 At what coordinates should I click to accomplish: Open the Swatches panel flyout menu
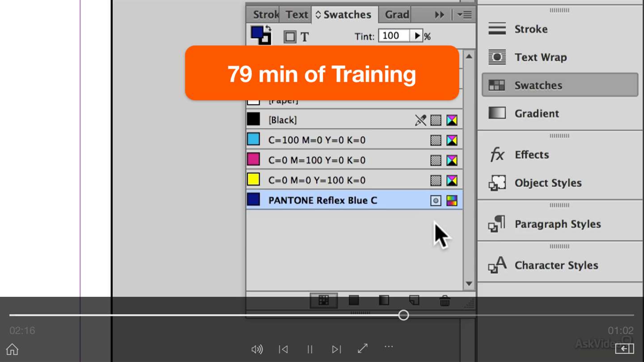464,15
